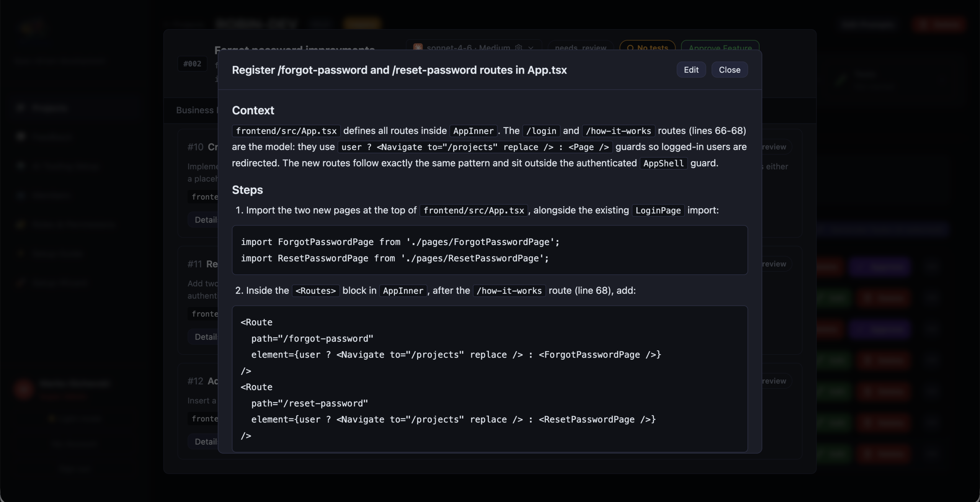Click the ResetPasswordPage element code line
980x502 pixels.
(453, 420)
